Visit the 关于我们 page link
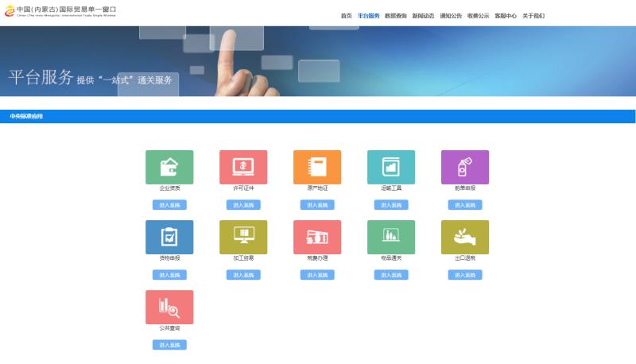Image resolution: width=636 pixels, height=364 pixels. pyautogui.click(x=533, y=16)
